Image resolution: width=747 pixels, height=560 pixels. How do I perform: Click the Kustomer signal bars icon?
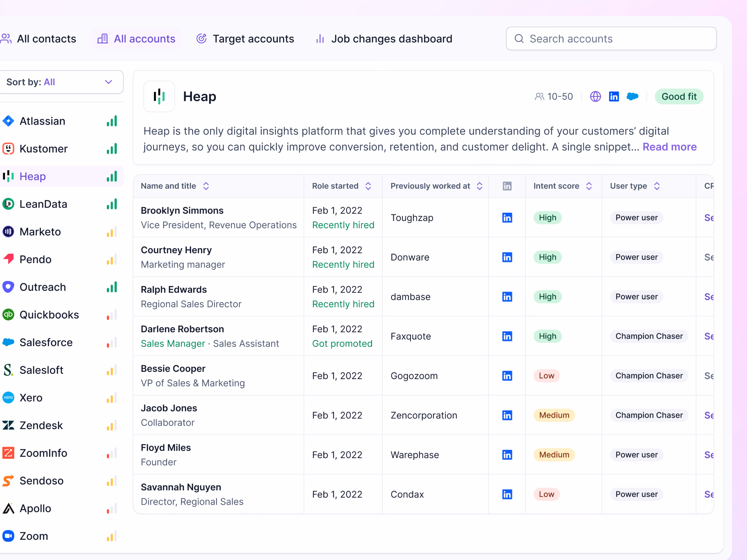point(112,149)
